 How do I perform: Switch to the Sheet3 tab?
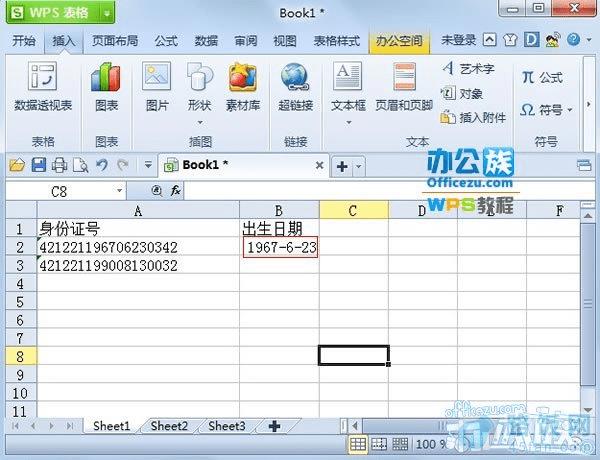pyautogui.click(x=227, y=426)
